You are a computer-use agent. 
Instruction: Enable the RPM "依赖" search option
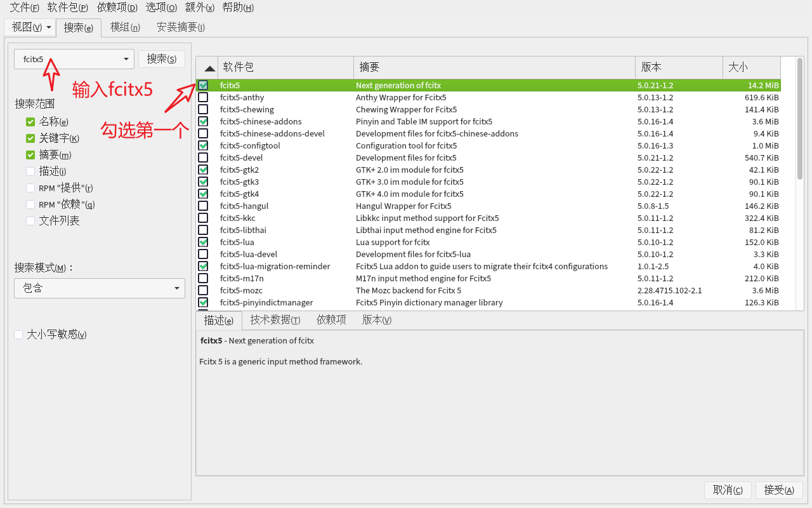[30, 204]
